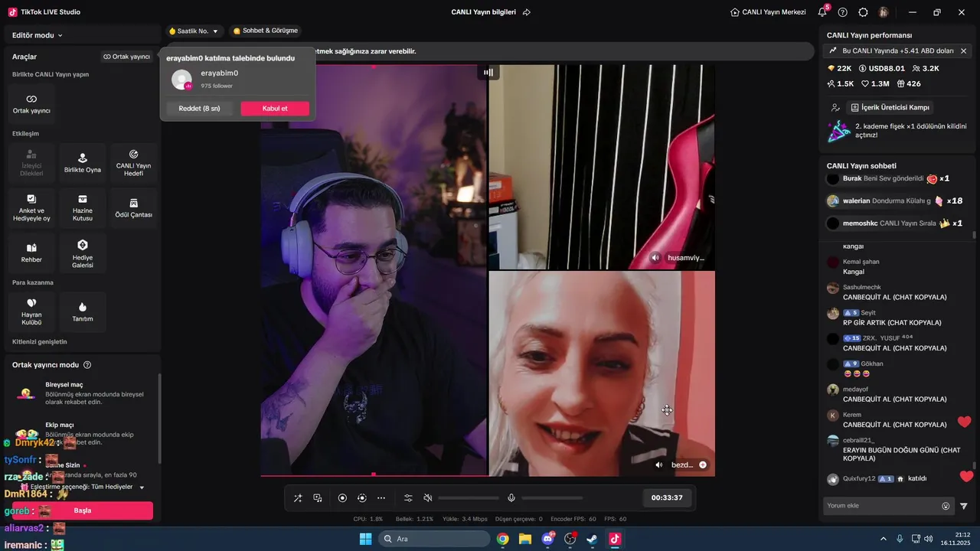980x551 pixels.
Task: Click the dashed-circle clip capture icon
Action: 362,498
